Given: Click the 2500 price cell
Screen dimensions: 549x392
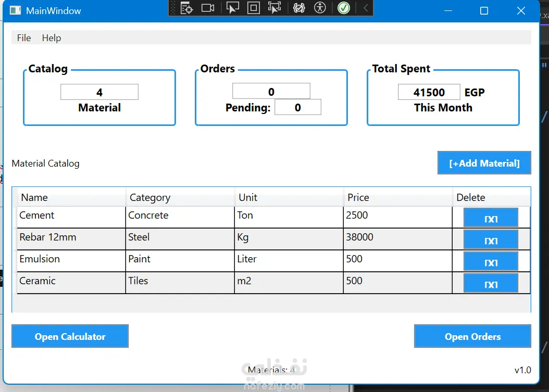Looking at the screenshot, I should pyautogui.click(x=398, y=218).
